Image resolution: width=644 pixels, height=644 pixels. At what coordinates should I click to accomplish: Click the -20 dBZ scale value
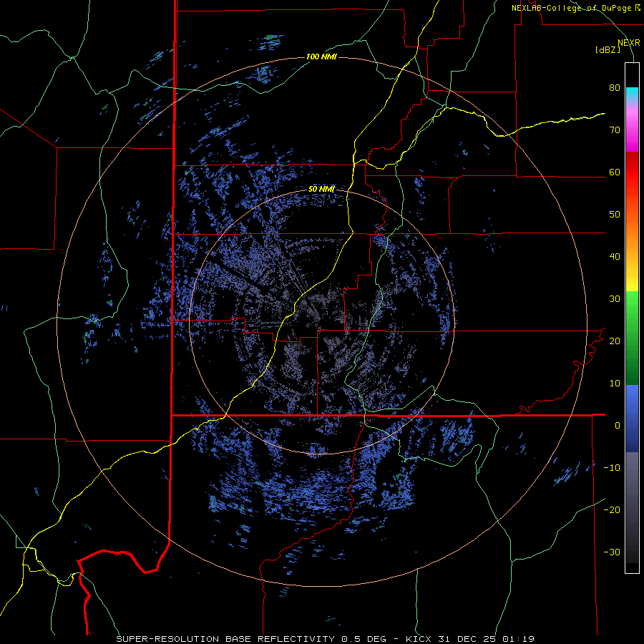click(x=612, y=510)
